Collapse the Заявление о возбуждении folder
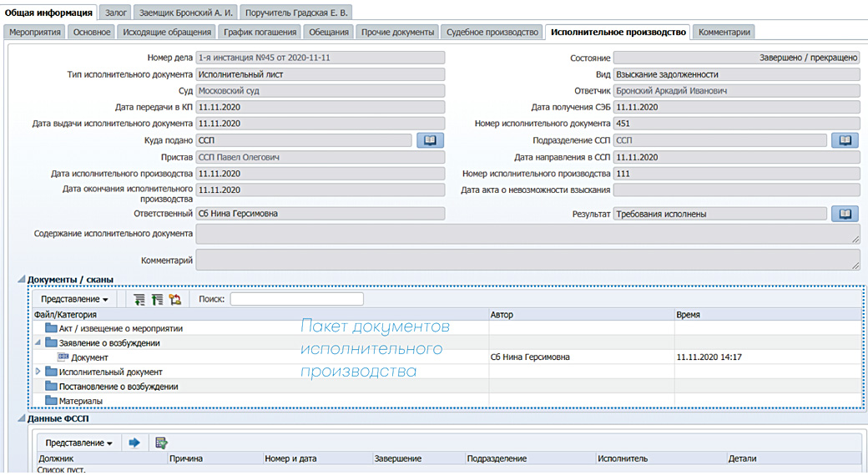 [38, 342]
